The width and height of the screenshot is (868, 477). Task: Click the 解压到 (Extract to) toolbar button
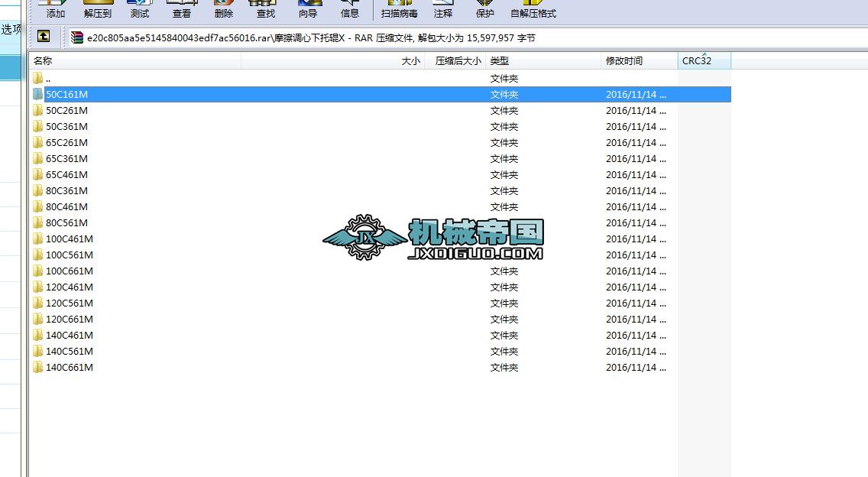(98, 9)
